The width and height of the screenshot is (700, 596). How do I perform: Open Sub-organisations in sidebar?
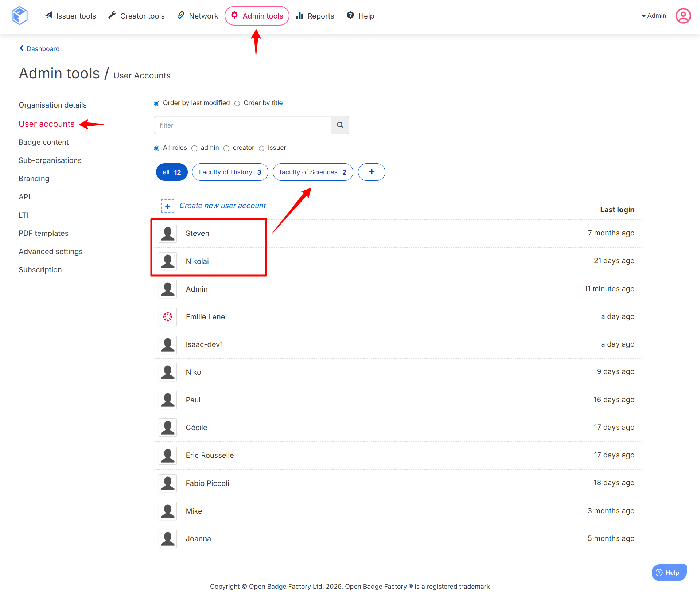50,160
